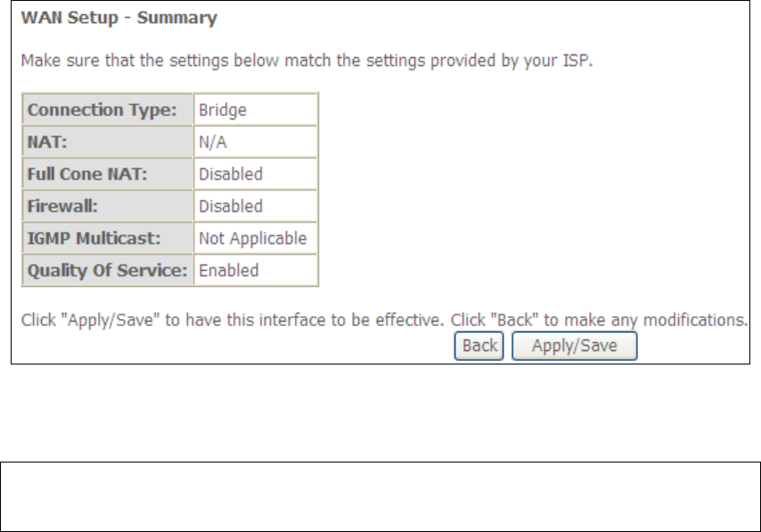Click the WAN Setup - Summary heading

click(119, 18)
